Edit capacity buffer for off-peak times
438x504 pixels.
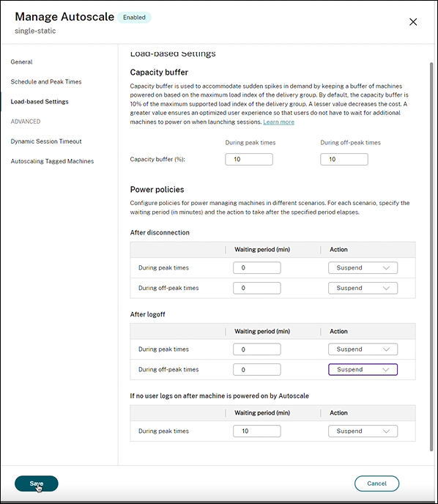344,160
